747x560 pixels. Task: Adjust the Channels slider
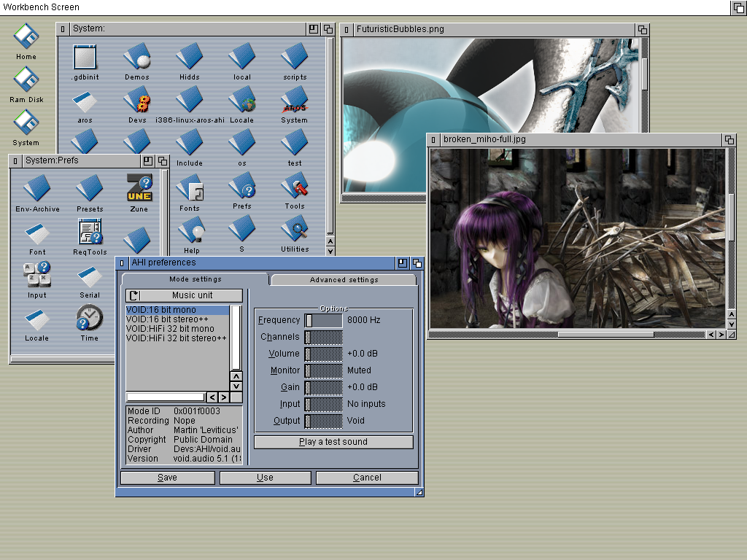(323, 337)
